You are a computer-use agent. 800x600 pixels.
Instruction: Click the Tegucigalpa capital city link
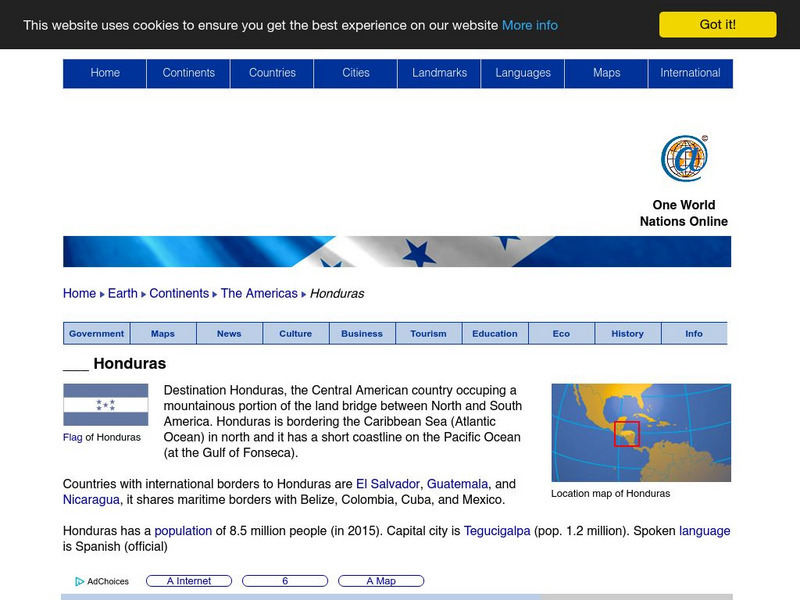point(500,531)
